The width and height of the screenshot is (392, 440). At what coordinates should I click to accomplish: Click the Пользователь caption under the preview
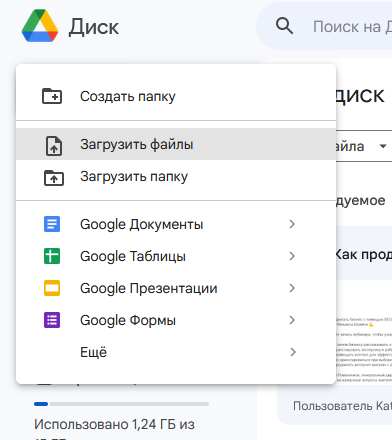tap(342, 406)
